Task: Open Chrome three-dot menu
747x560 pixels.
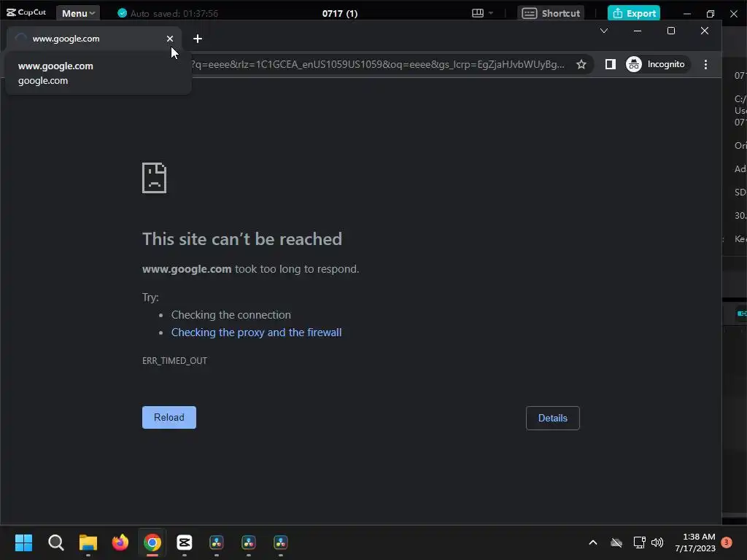Action: pyautogui.click(x=705, y=64)
